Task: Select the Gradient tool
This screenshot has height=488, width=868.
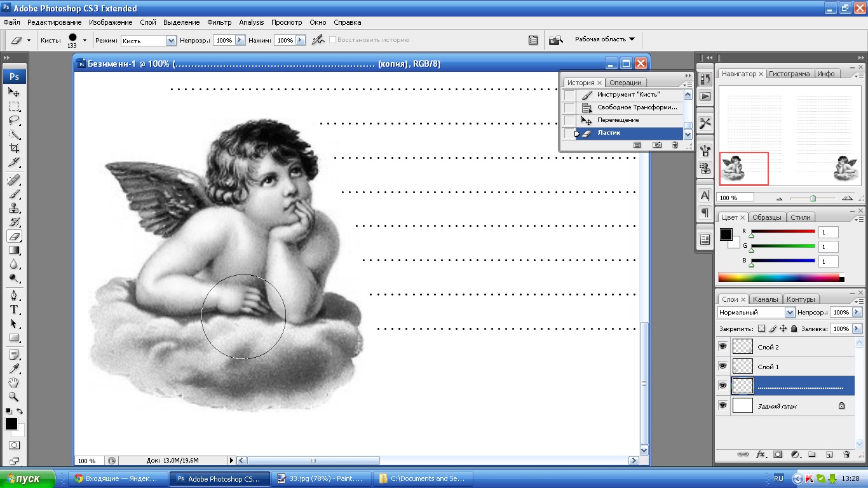Action: tap(13, 250)
